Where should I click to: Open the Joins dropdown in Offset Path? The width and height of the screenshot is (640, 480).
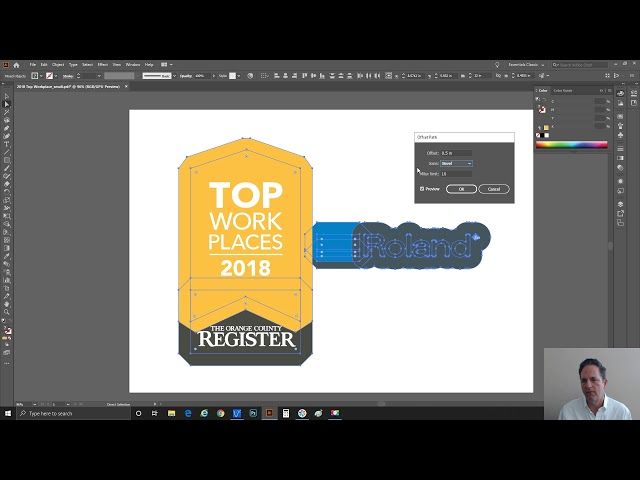point(456,163)
